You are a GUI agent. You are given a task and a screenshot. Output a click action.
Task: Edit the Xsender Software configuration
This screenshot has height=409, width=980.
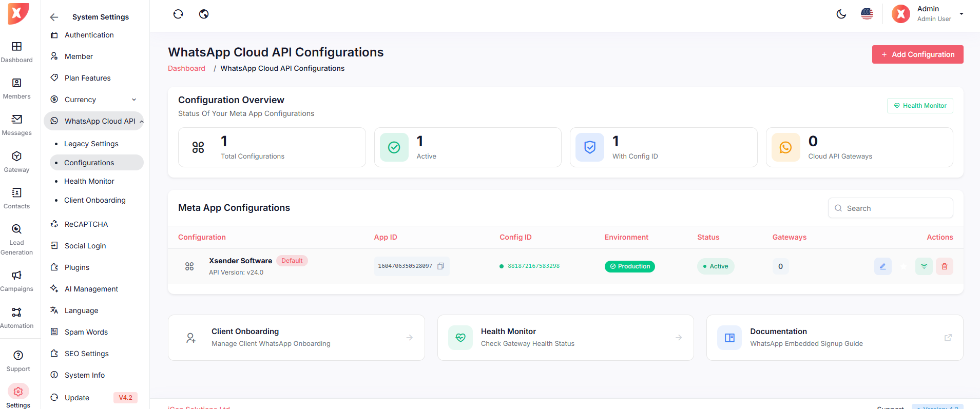[x=882, y=266]
